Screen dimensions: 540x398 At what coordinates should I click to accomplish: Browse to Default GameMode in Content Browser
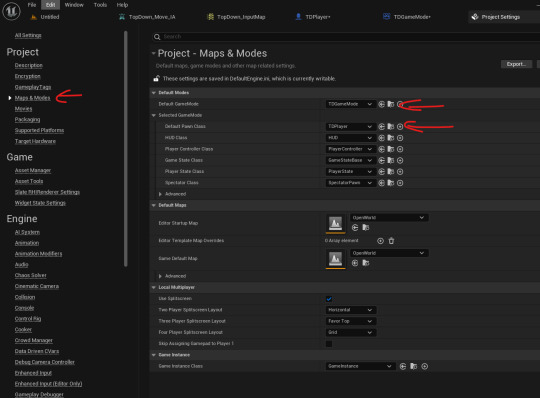click(x=391, y=104)
